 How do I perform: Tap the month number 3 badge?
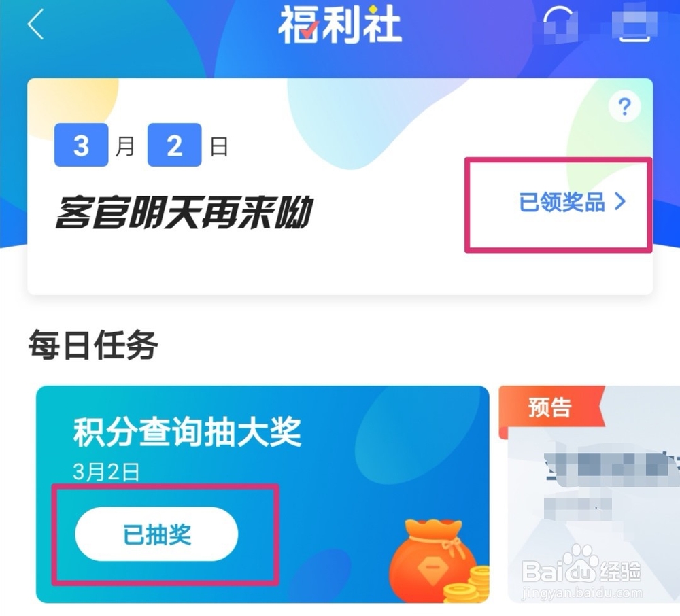[x=81, y=145]
